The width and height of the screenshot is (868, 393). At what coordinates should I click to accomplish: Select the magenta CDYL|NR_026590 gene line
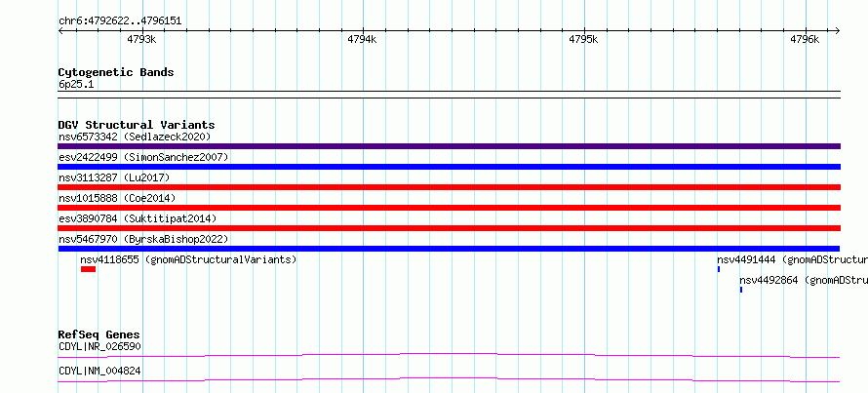click(449, 355)
